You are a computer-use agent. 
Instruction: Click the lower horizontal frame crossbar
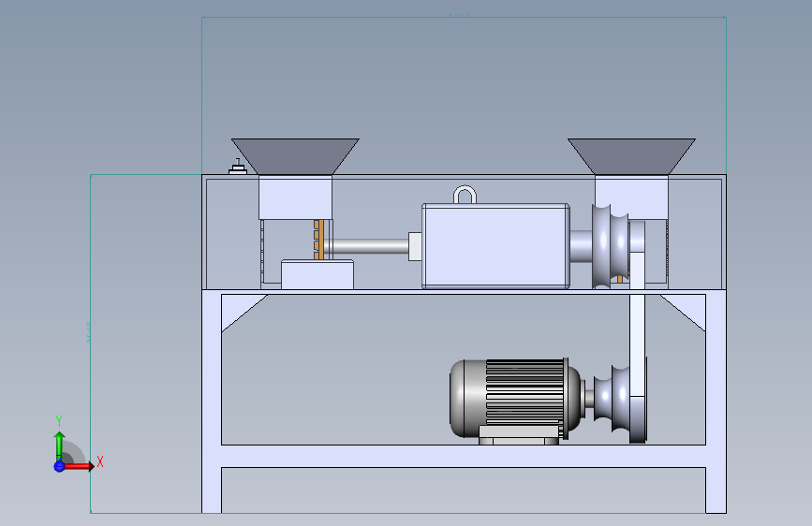click(x=464, y=456)
